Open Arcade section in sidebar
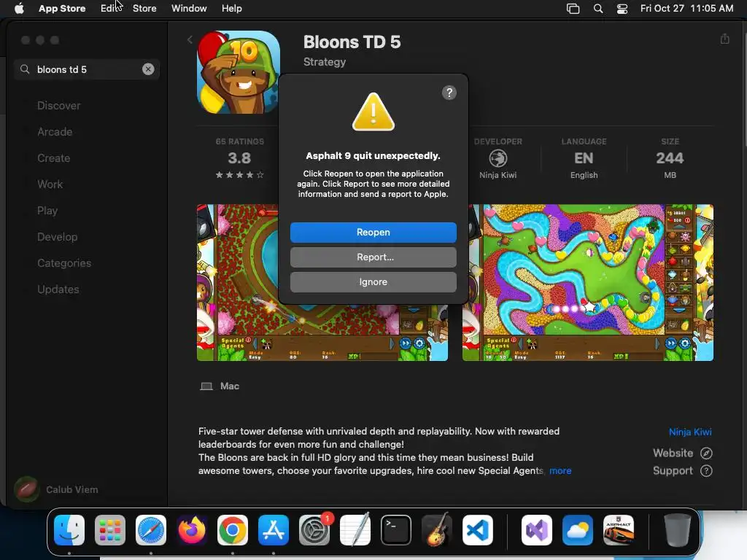 pos(55,132)
